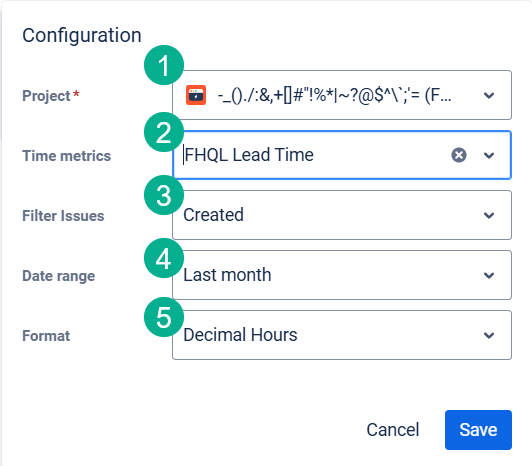Click the Last month date range value

point(227,275)
